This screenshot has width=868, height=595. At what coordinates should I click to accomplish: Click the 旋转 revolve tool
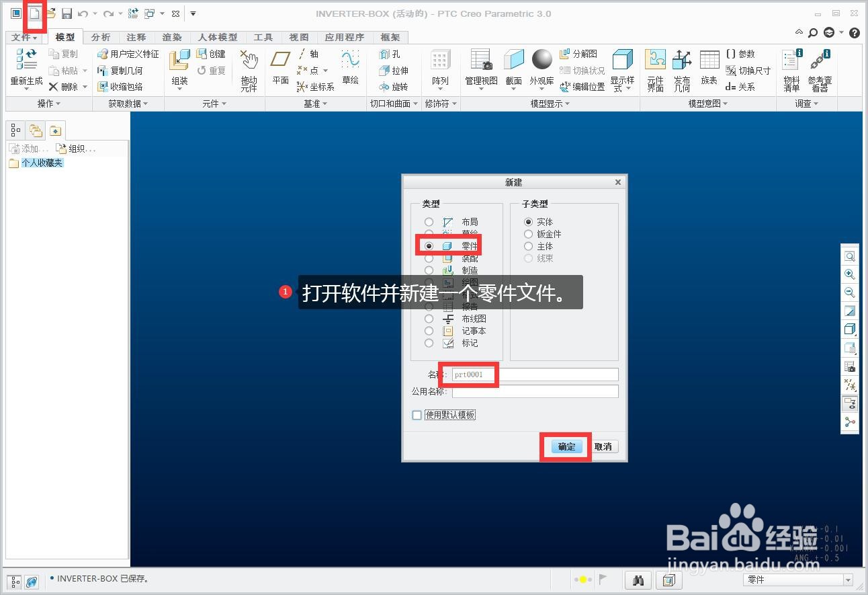coord(394,87)
